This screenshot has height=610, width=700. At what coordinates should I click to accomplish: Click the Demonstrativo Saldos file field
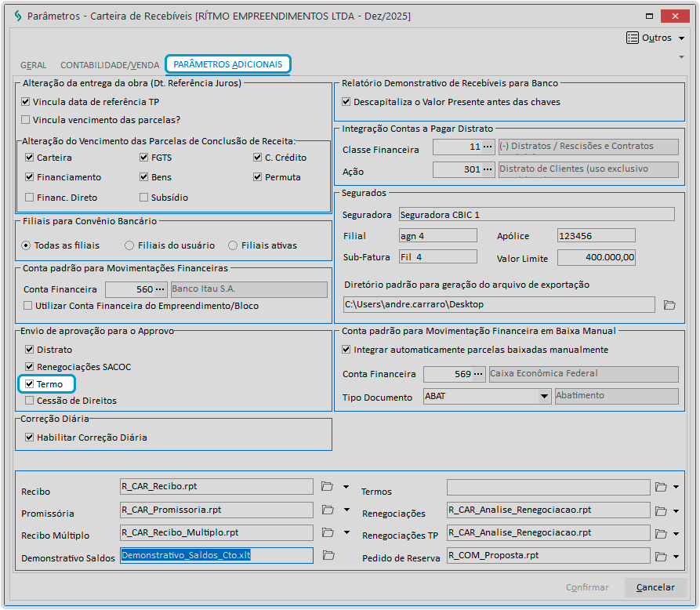tap(216, 555)
